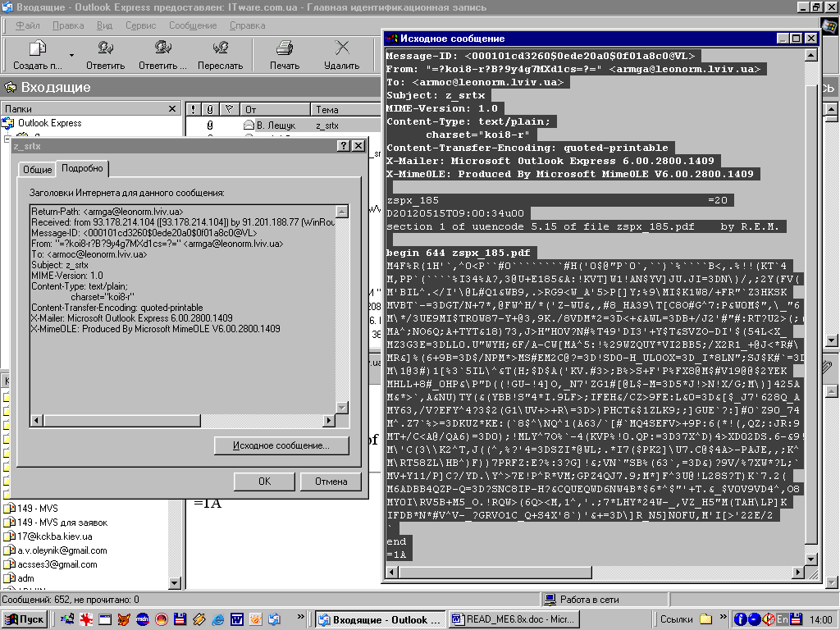
Task: Launch Word from quick launch W icon
Action: (x=236, y=620)
